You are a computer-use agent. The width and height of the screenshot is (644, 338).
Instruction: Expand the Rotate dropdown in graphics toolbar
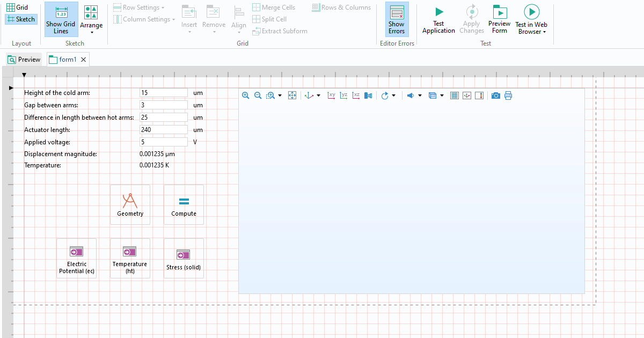click(x=393, y=95)
